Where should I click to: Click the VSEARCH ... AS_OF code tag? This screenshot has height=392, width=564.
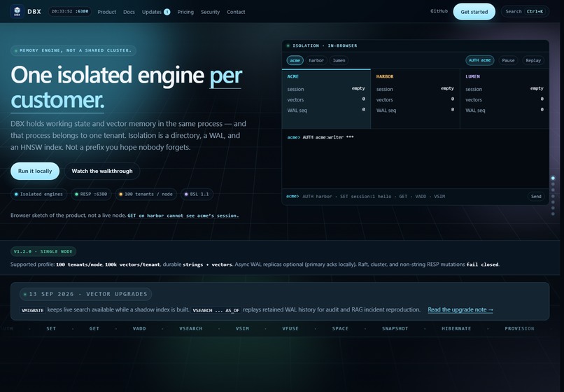(216, 310)
